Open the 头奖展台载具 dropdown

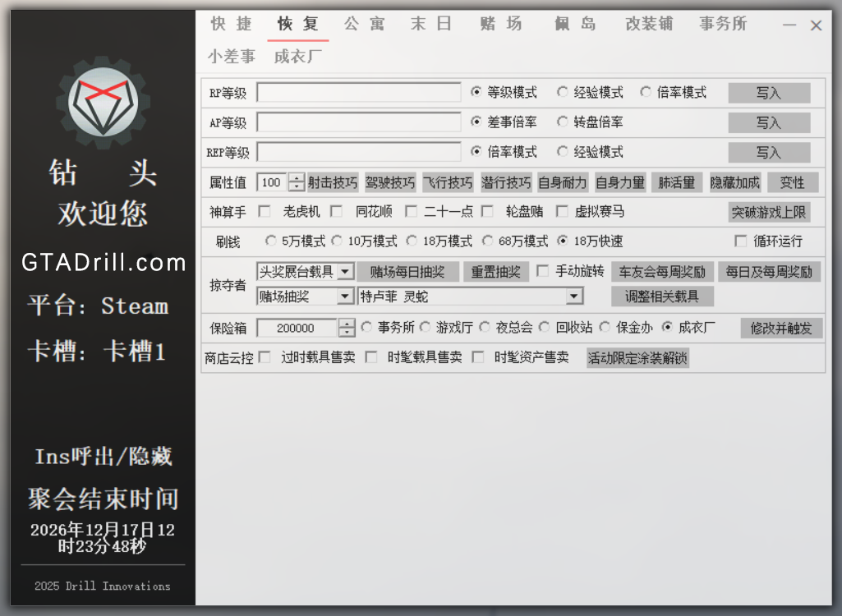tap(305, 272)
